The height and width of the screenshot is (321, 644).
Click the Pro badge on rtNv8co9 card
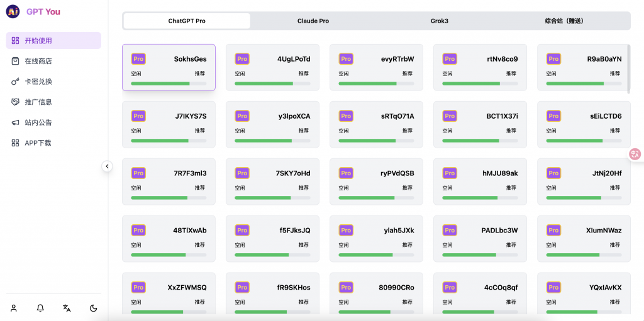(x=450, y=58)
